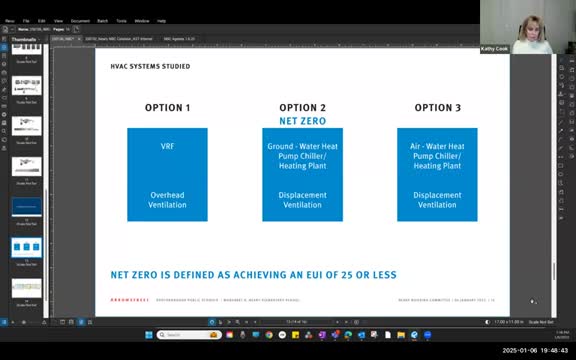Switch to the MBC Agenda document tab
The image size is (576, 360).
[179, 39]
